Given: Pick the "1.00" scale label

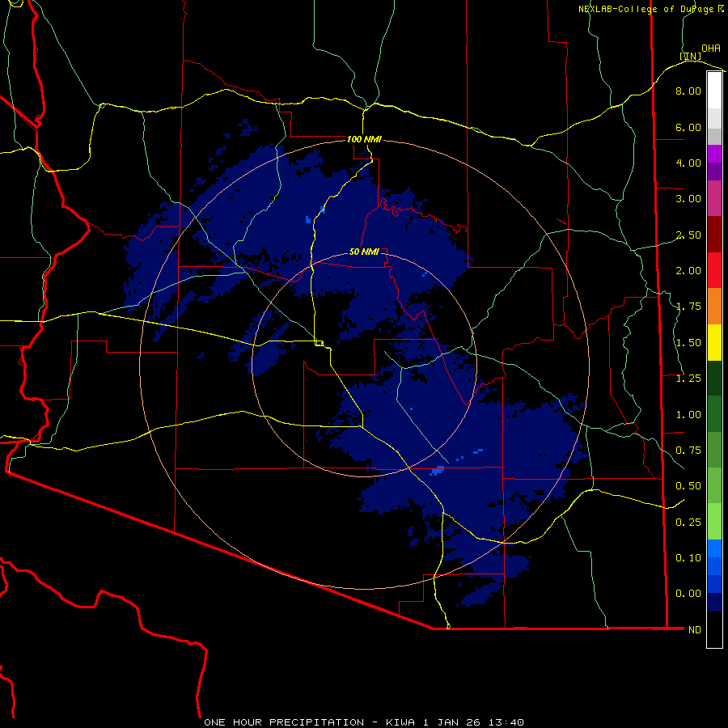Looking at the screenshot, I should pos(688,415).
